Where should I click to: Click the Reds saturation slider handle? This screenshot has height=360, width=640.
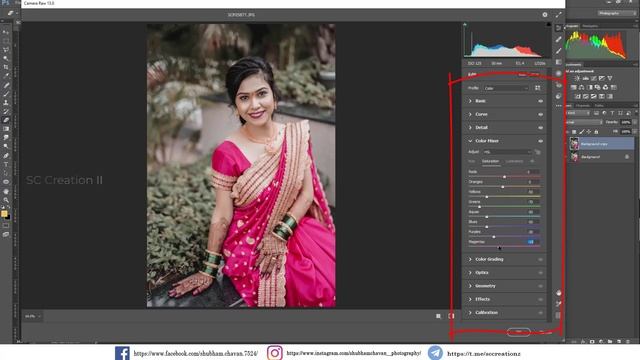[504, 177]
